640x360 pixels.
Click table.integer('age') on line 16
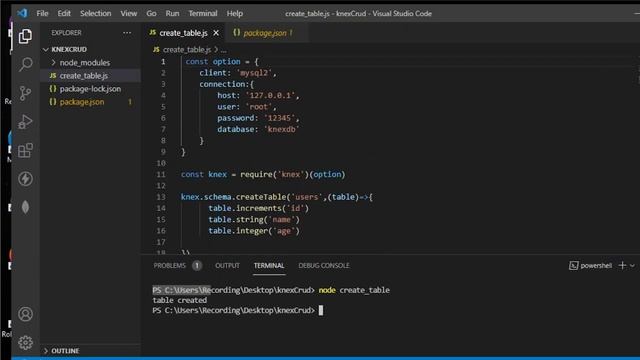click(254, 231)
